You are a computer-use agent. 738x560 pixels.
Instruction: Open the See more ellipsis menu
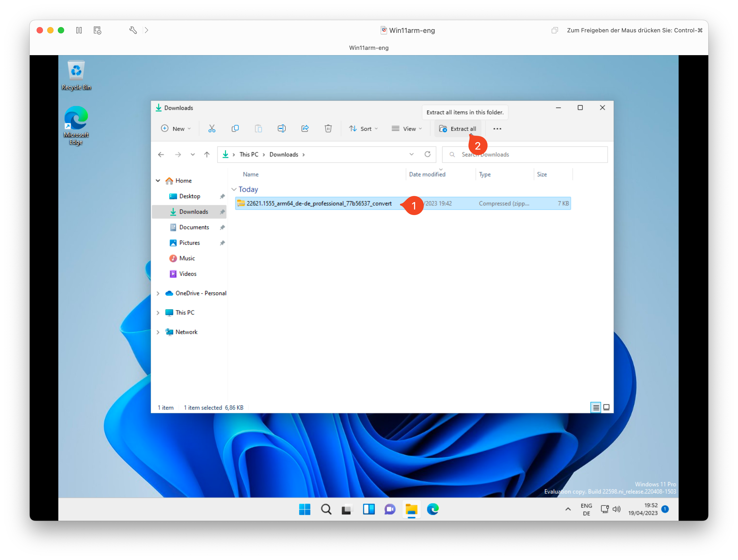click(497, 129)
